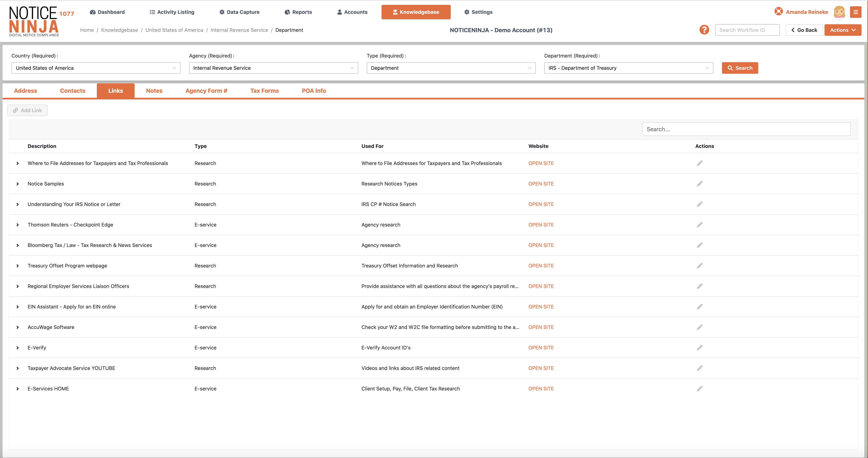Expand the Where to File Addresses row
The image size is (868, 458).
18,163
